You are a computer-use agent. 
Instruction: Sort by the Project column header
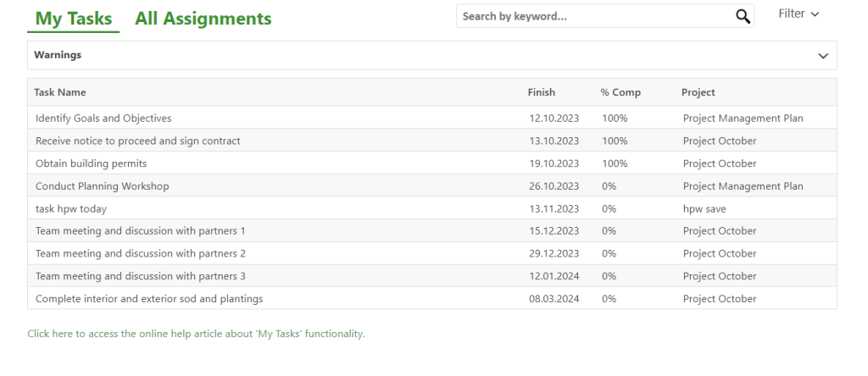coord(698,92)
